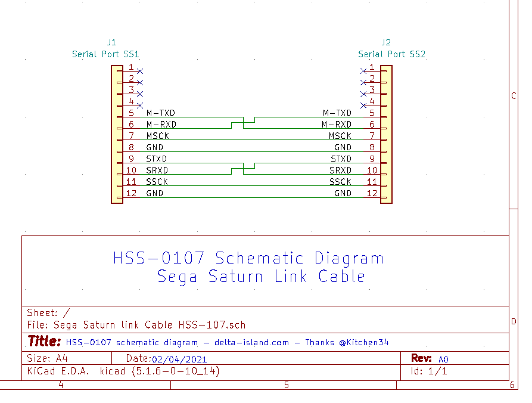
Task: Click pin number 11 on J2
Action: coord(372,182)
